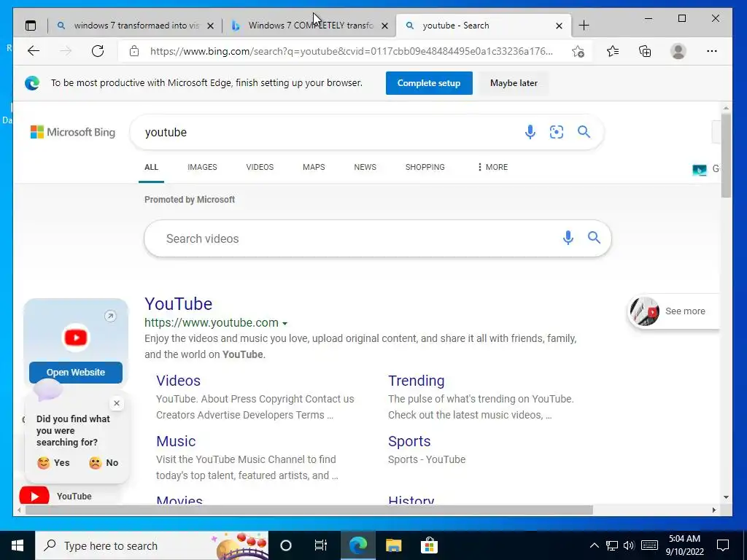Expand dropdown arrow beside youtube.com URL
747x560 pixels.
pyautogui.click(x=285, y=323)
